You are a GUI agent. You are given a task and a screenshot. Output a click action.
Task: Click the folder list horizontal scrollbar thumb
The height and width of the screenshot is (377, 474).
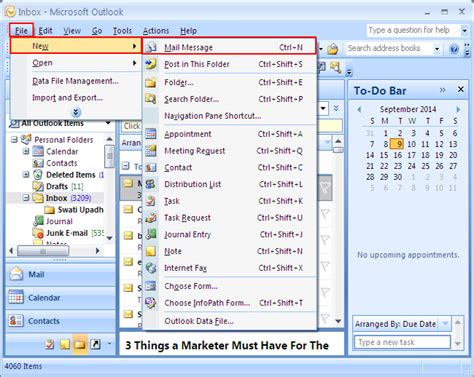click(x=43, y=251)
